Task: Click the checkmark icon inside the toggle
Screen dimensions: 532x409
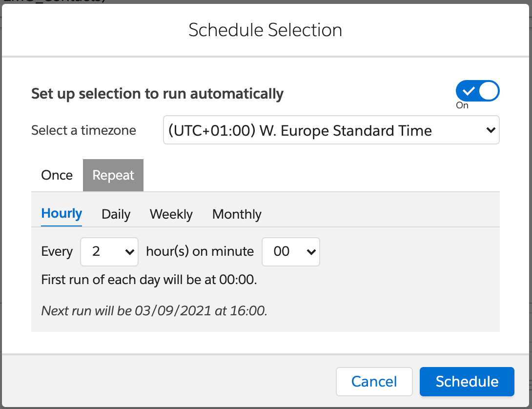Action: 469,91
